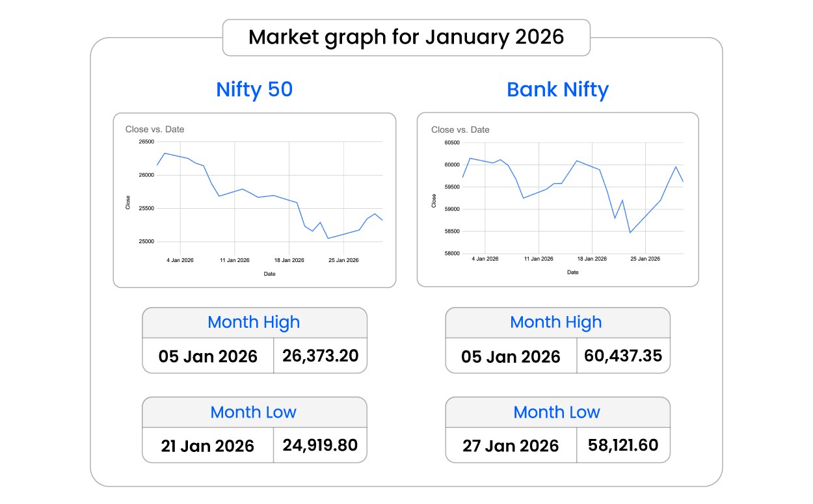The image size is (813, 504).
Task: Select the 58,121.60 low value cell
Action: click(623, 445)
